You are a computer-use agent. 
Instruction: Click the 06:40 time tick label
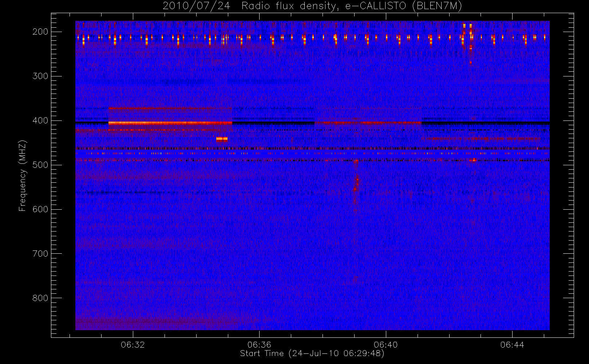[x=386, y=345]
